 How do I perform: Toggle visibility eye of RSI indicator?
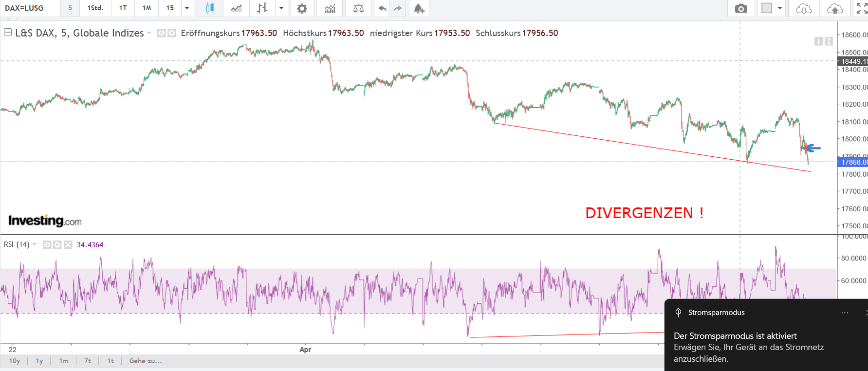[x=47, y=244]
